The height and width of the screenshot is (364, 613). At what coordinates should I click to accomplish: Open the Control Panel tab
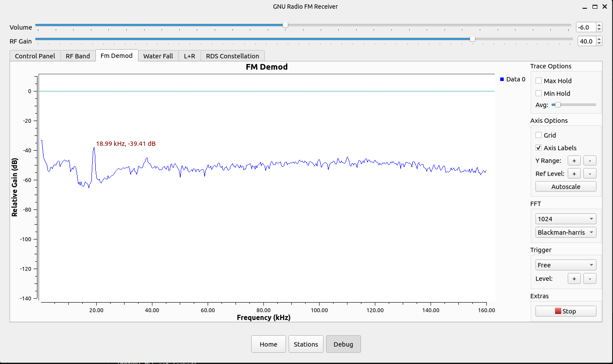(35, 56)
